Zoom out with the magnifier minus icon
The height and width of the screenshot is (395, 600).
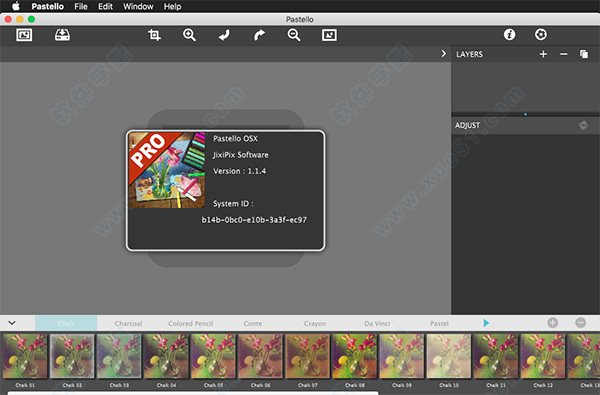(294, 35)
